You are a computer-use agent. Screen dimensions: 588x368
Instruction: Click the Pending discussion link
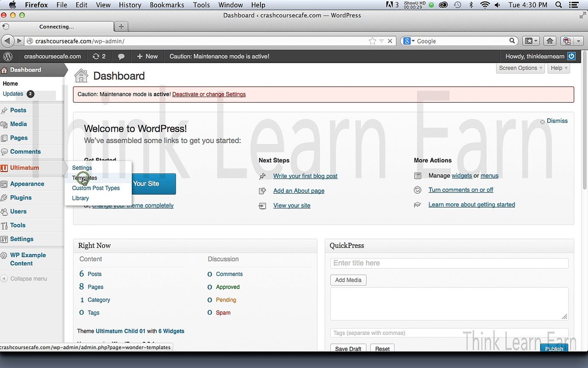coord(226,300)
